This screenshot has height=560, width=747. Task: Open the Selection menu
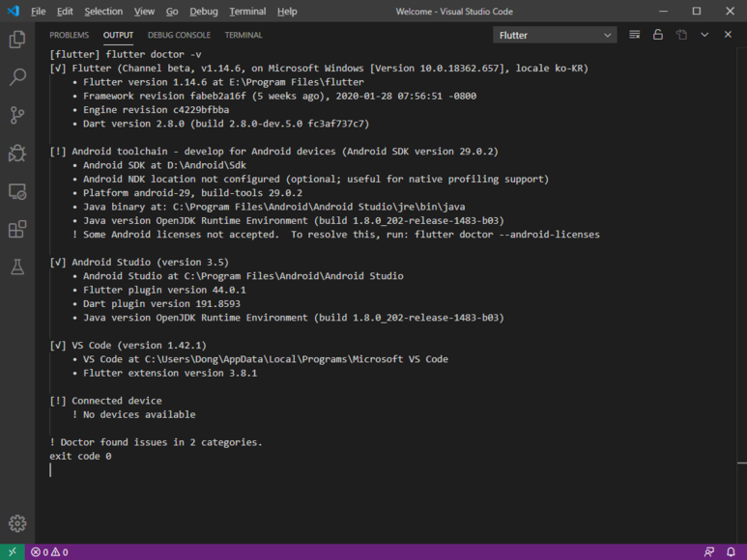coord(103,12)
